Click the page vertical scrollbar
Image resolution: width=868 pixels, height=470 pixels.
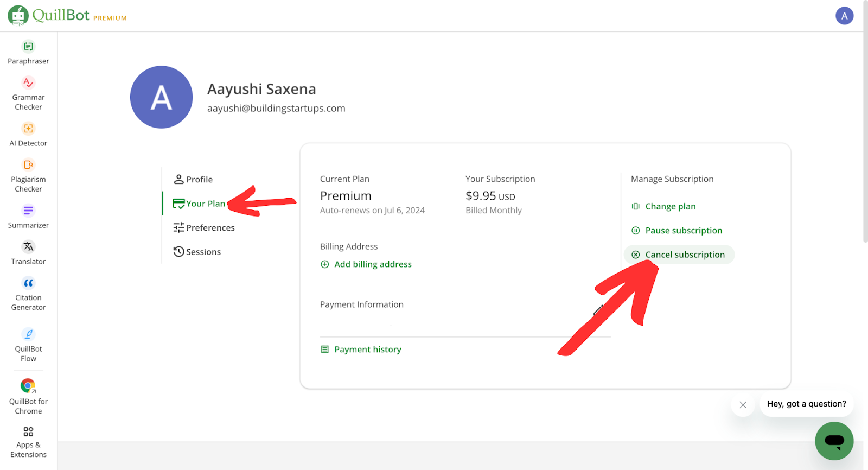[865, 122]
